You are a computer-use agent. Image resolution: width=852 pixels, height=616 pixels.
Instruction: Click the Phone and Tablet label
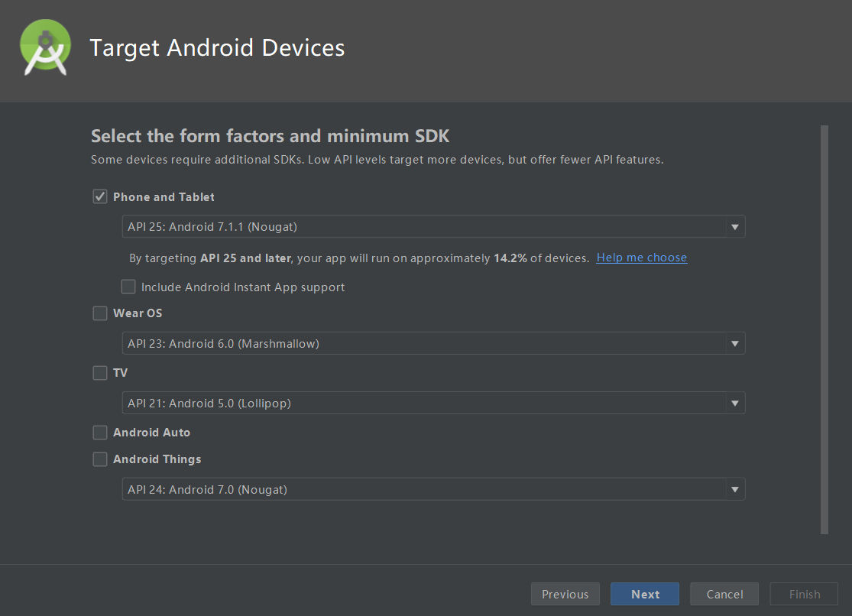[164, 197]
